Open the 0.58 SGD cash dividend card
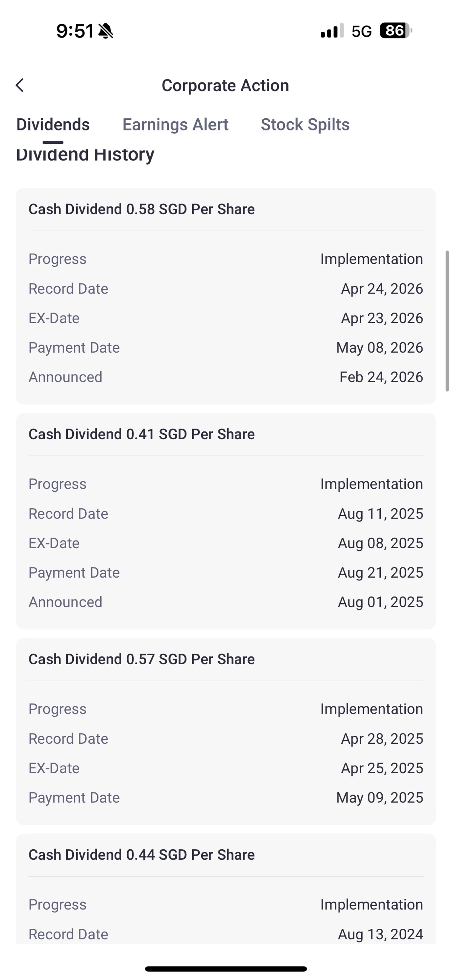452x980 pixels. click(x=226, y=296)
